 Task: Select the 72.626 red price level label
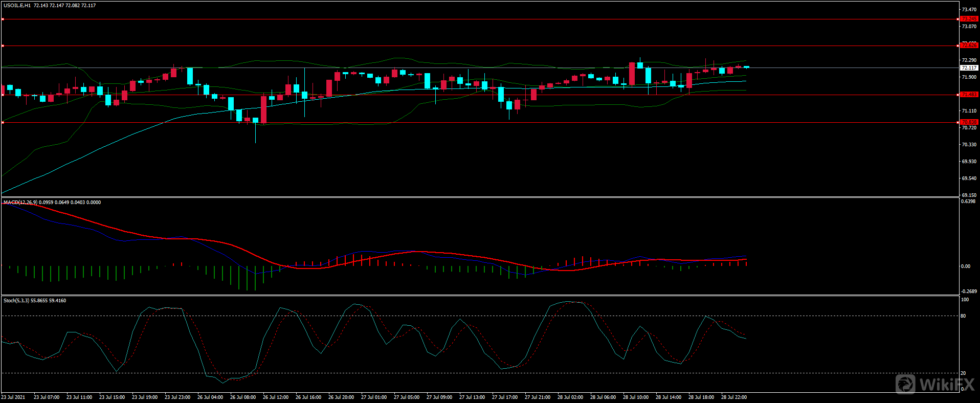click(969, 46)
